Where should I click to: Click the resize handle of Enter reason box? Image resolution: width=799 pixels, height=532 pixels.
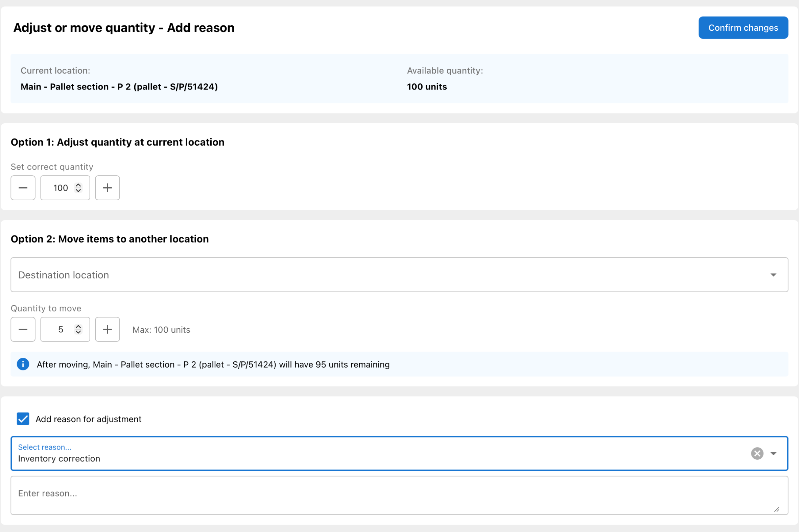(777, 509)
